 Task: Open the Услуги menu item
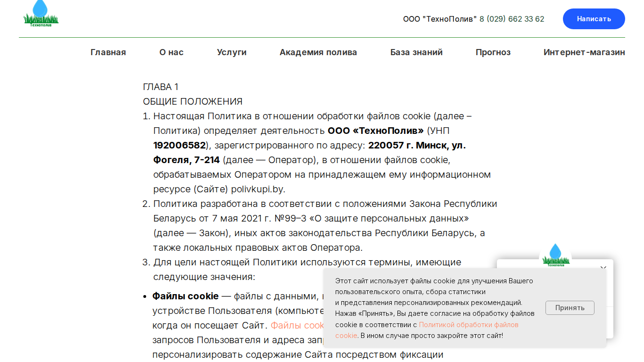[231, 52]
